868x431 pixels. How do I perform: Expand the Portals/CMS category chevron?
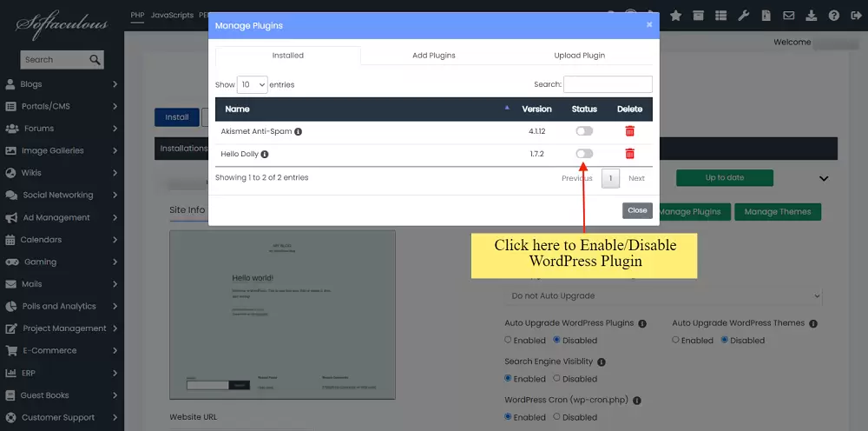point(115,106)
